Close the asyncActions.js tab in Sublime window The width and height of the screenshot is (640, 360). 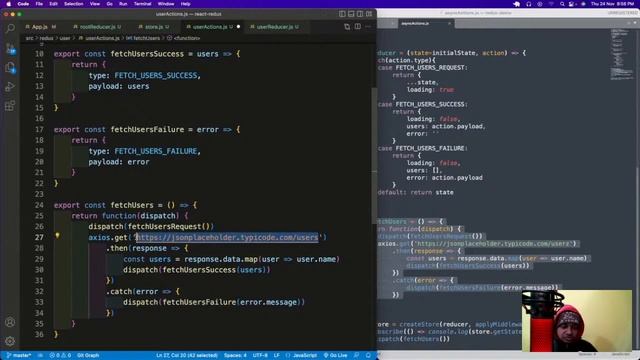(449, 24)
